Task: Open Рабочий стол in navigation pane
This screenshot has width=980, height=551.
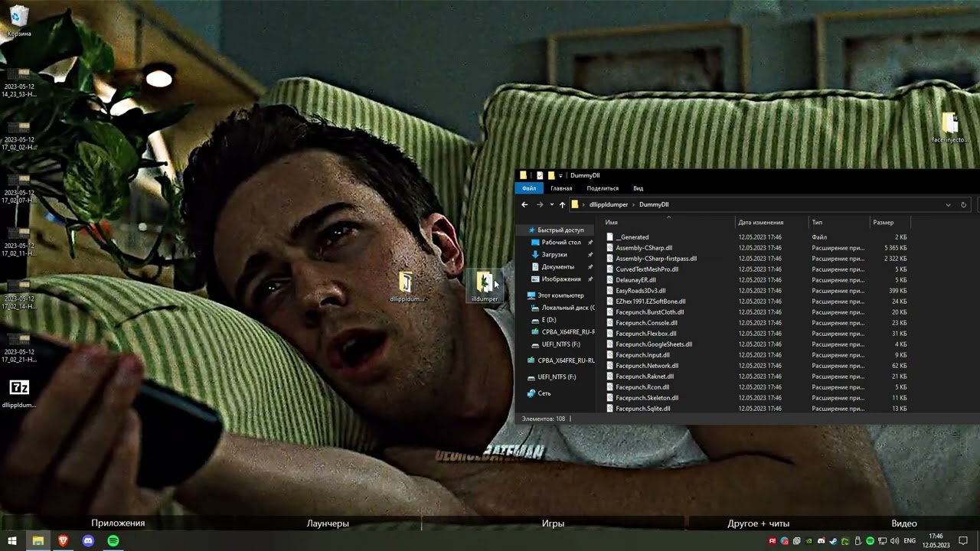Action: [561, 243]
